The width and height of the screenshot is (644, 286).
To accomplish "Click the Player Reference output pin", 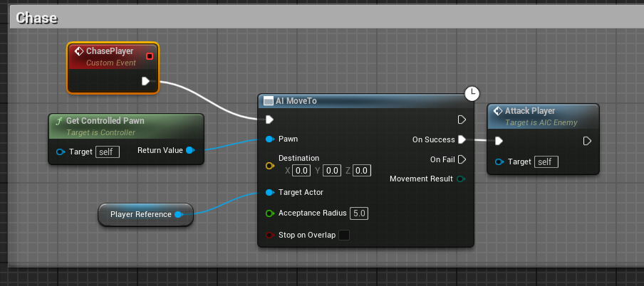I will click(178, 215).
